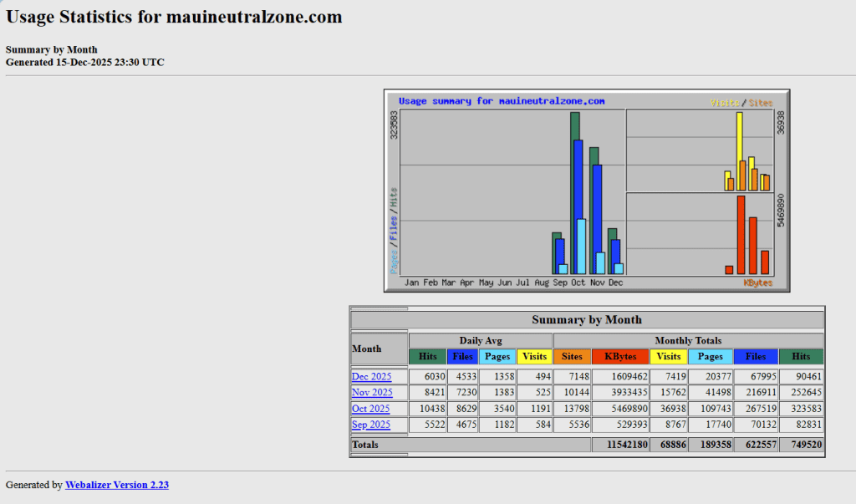Open the Sep 2025 monthly report
The image size is (856, 504).
[371, 425]
